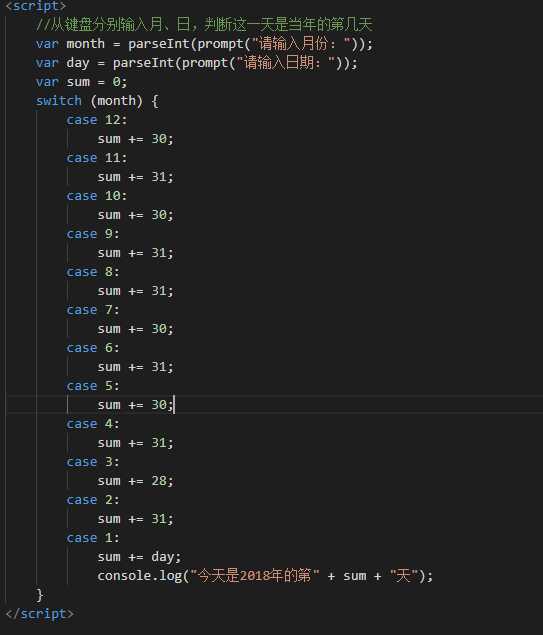Viewport: 543px width, 635px height.
Task: Click 'sum += 30;' under case 12
Action: 135,139
